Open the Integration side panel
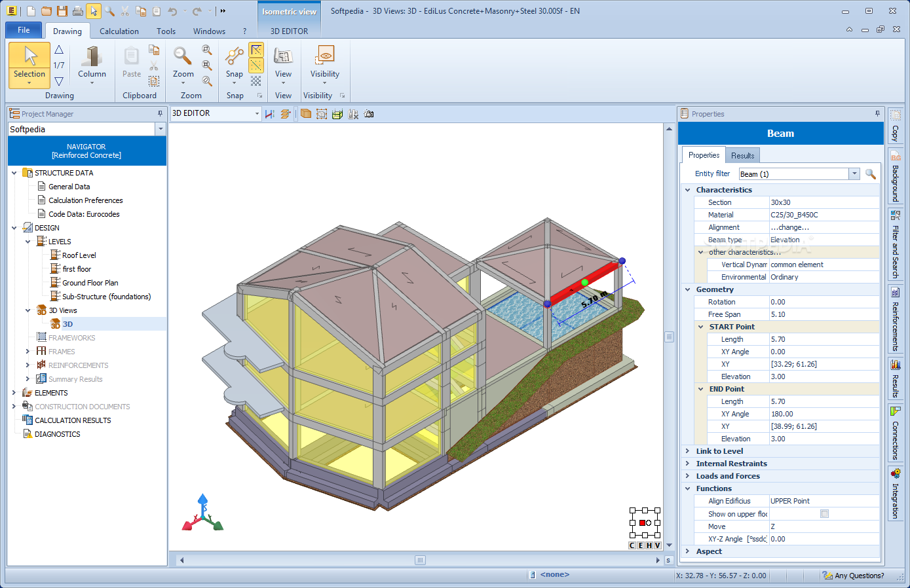Image resolution: width=910 pixels, height=588 pixels. [895, 493]
